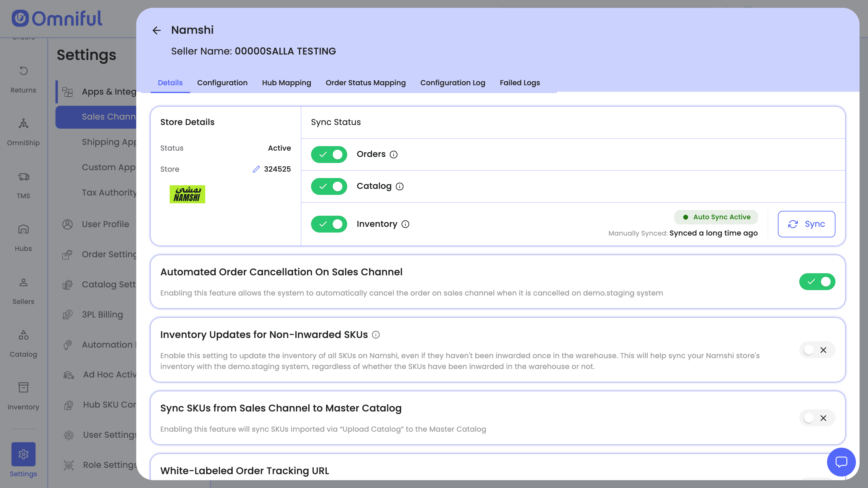The width and height of the screenshot is (868, 488).
Task: Open the Hub Mapping tab
Action: [286, 83]
